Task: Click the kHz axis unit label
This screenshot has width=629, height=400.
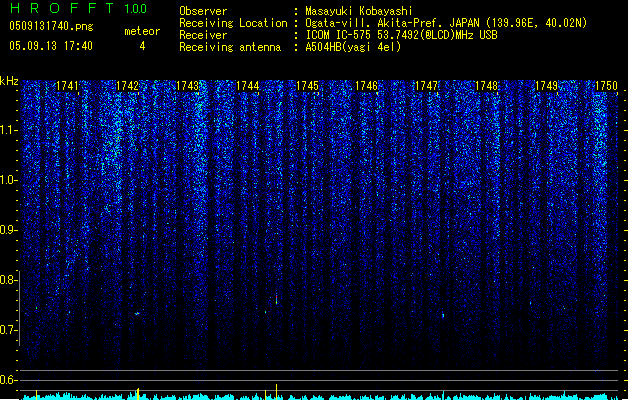Action: pyautogui.click(x=9, y=81)
